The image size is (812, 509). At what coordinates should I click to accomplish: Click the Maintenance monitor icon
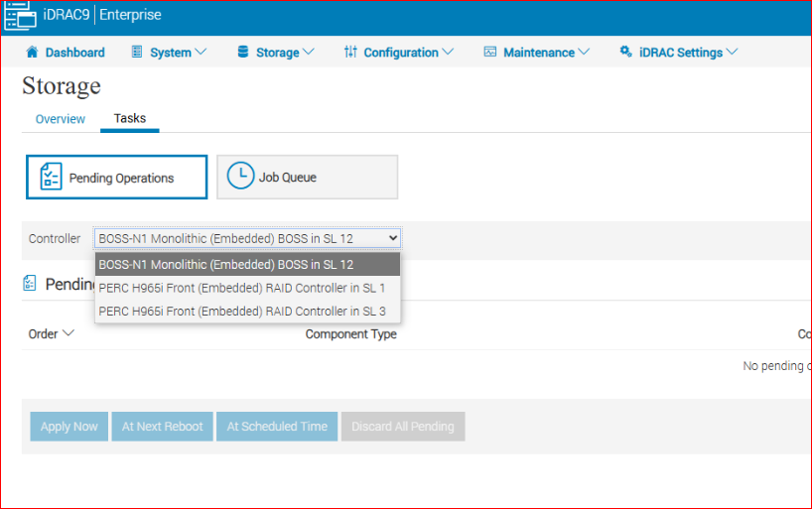[x=489, y=53]
